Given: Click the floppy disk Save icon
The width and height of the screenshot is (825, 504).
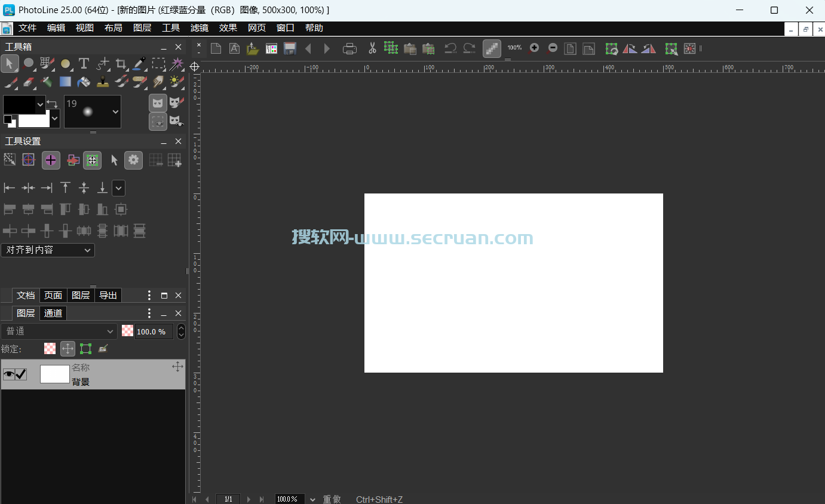Looking at the screenshot, I should [x=290, y=48].
